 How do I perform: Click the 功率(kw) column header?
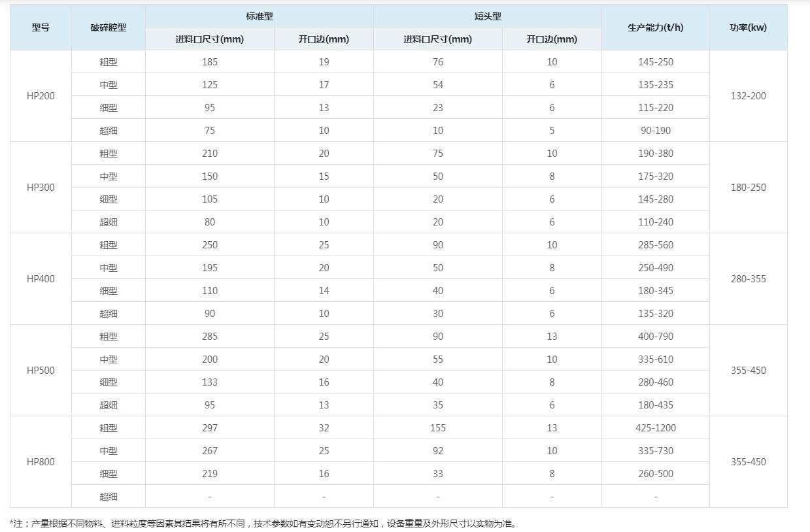tap(749, 27)
